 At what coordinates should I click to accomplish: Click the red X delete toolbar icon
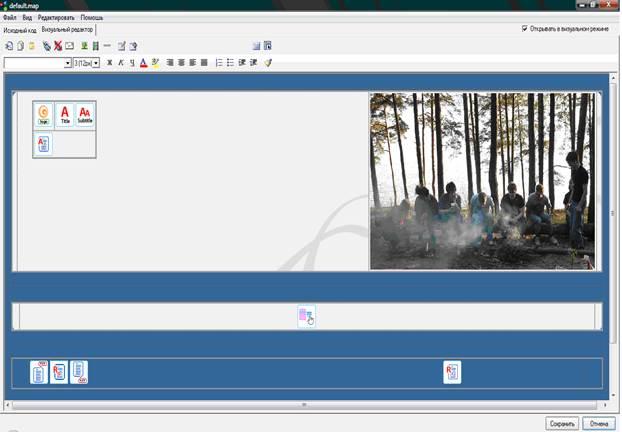click(58, 46)
